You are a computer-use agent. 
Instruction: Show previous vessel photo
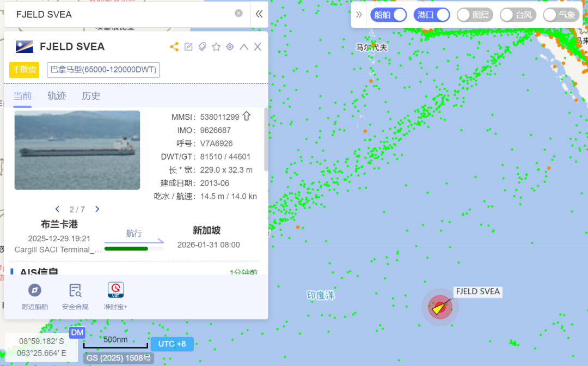click(57, 209)
